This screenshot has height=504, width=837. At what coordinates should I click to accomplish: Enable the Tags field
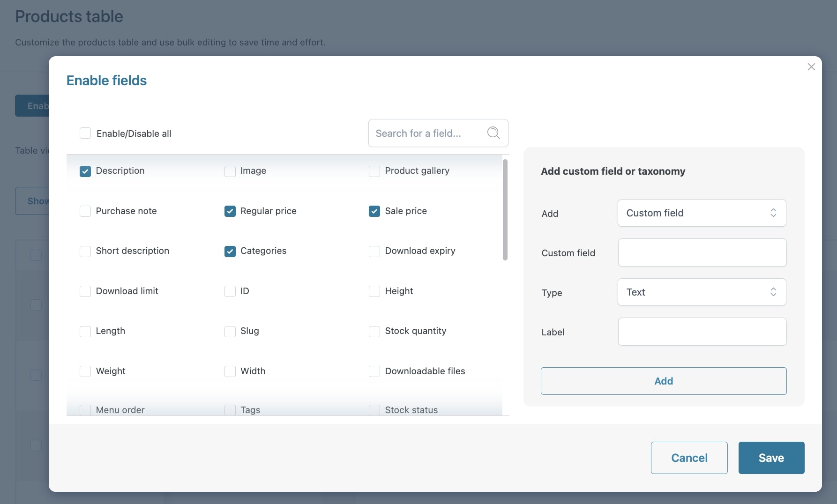[x=230, y=410]
